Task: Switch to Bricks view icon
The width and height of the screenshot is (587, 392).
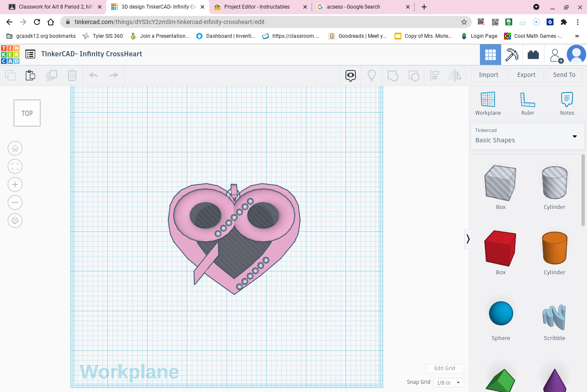Action: 533,55
